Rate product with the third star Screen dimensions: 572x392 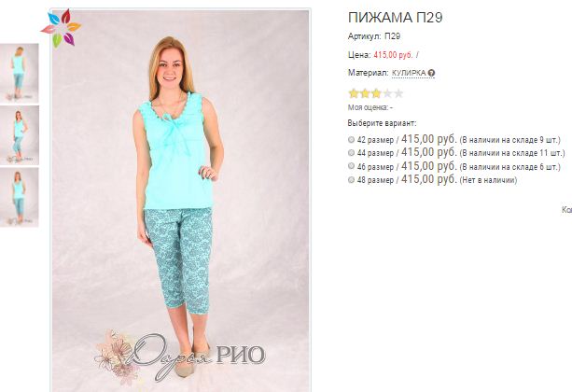pyautogui.click(x=376, y=94)
